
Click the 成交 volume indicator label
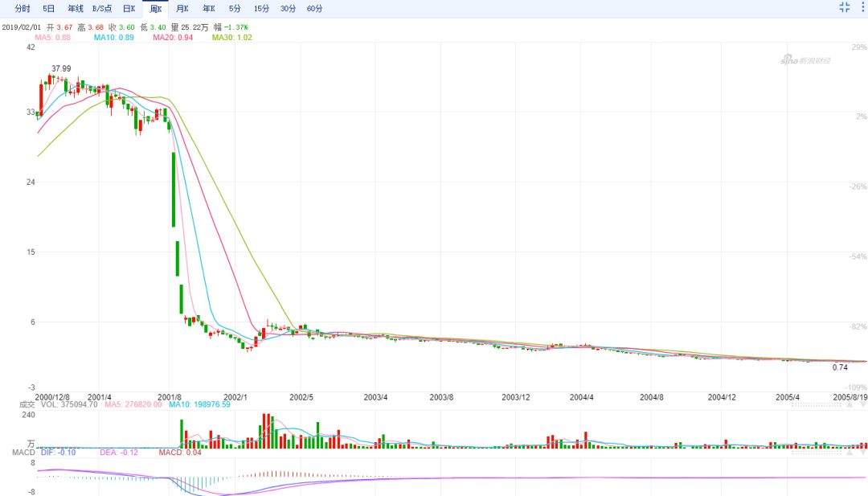tap(11, 404)
